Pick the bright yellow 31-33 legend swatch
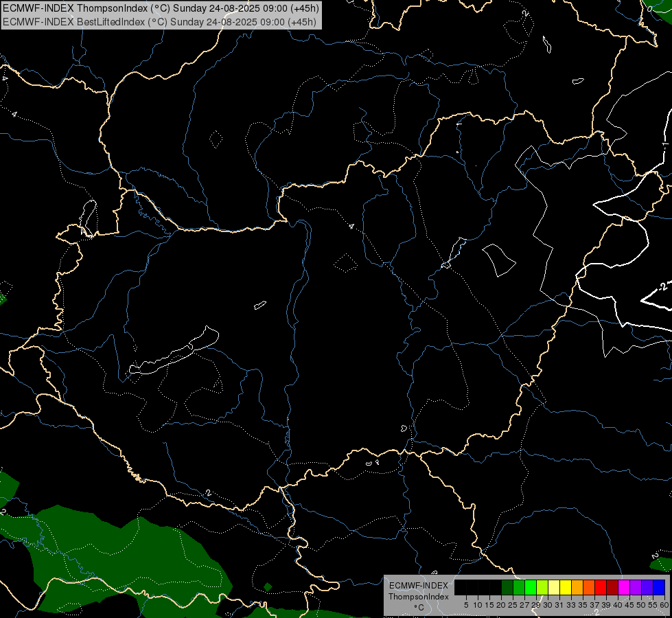672x618 pixels. [x=566, y=587]
